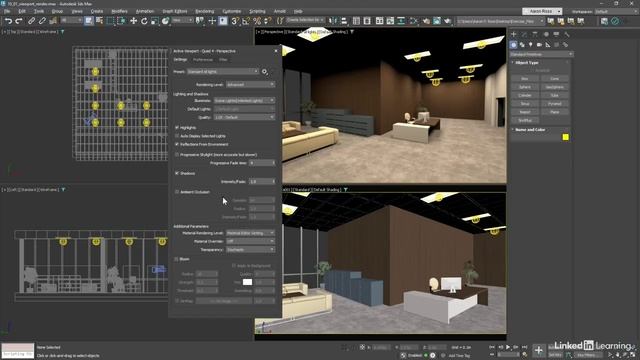Screen dimensions: 640x360
Task: Open the Edit menu
Action: tap(22, 11)
